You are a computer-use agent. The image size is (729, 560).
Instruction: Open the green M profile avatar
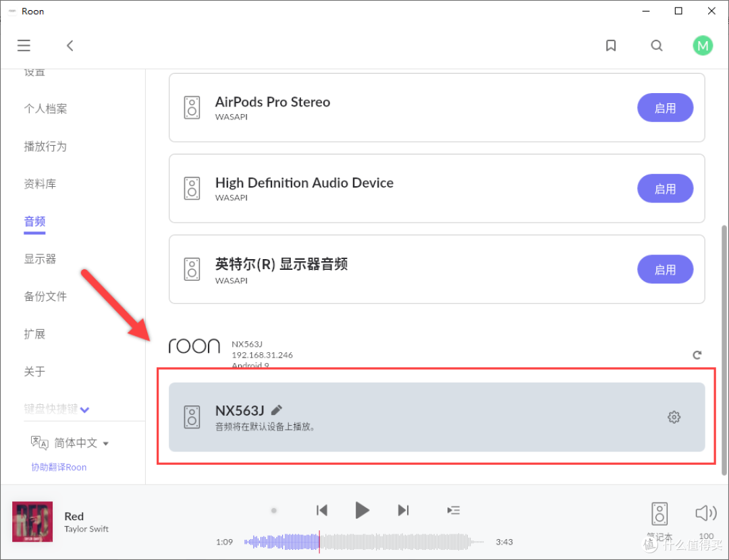click(703, 46)
